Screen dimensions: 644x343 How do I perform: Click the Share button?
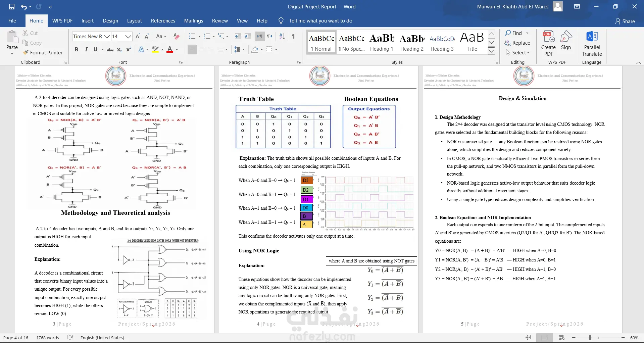click(625, 21)
